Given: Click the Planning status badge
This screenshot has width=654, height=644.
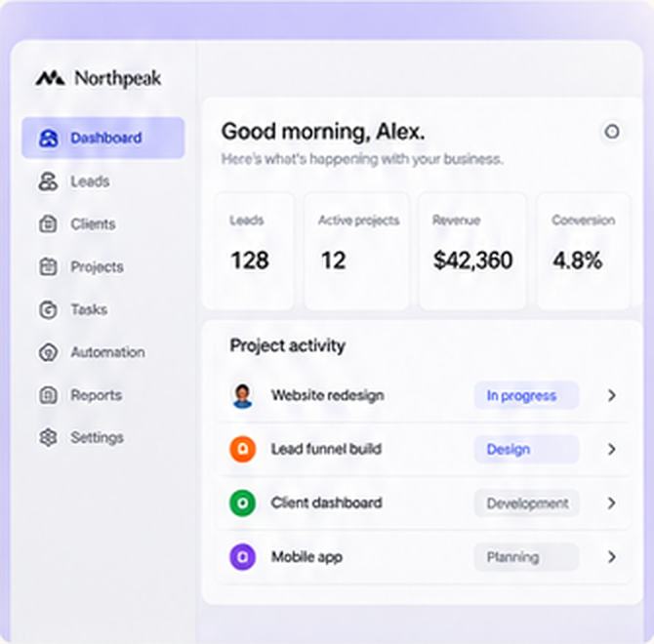Looking at the screenshot, I should click(x=526, y=557).
